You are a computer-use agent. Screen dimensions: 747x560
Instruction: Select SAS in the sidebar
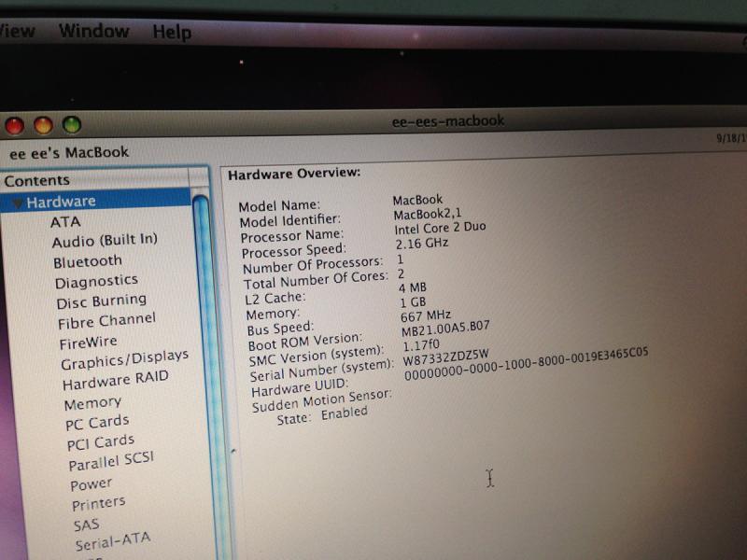tap(86, 525)
